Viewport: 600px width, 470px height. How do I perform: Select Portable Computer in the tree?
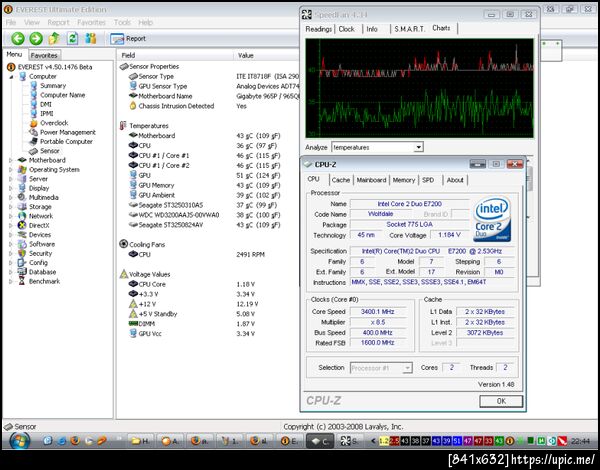[66, 141]
